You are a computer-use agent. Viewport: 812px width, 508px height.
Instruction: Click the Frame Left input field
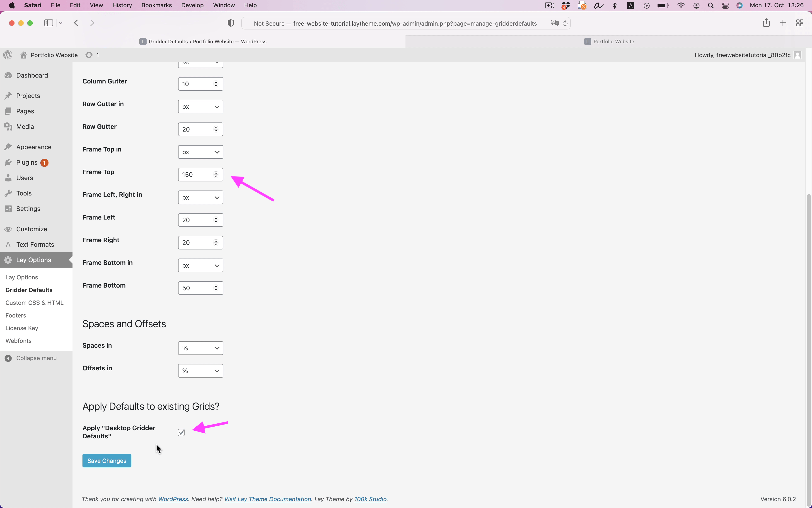201,220
